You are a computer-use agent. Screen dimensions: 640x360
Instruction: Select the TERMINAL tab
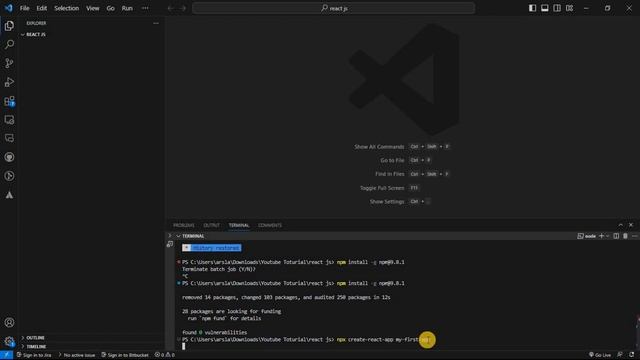pyautogui.click(x=239, y=225)
